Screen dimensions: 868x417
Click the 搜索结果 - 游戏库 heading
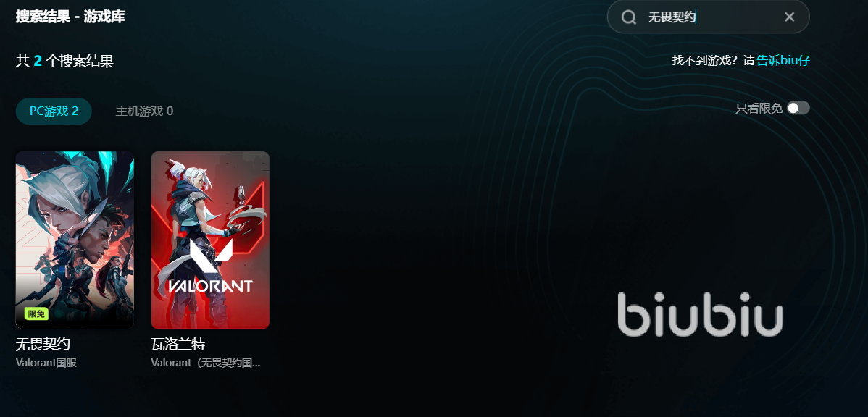point(70,17)
